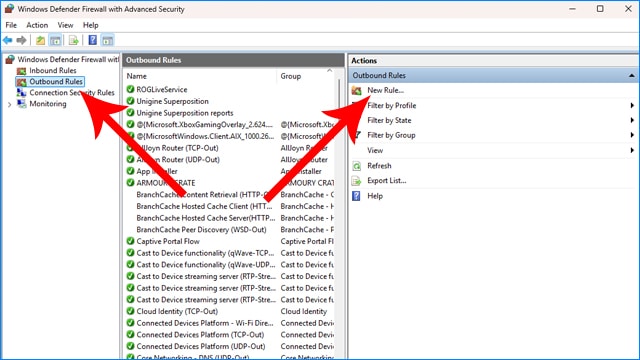Open the File menu
Image resolution: width=640 pixels, height=360 pixels.
pyautogui.click(x=11, y=25)
